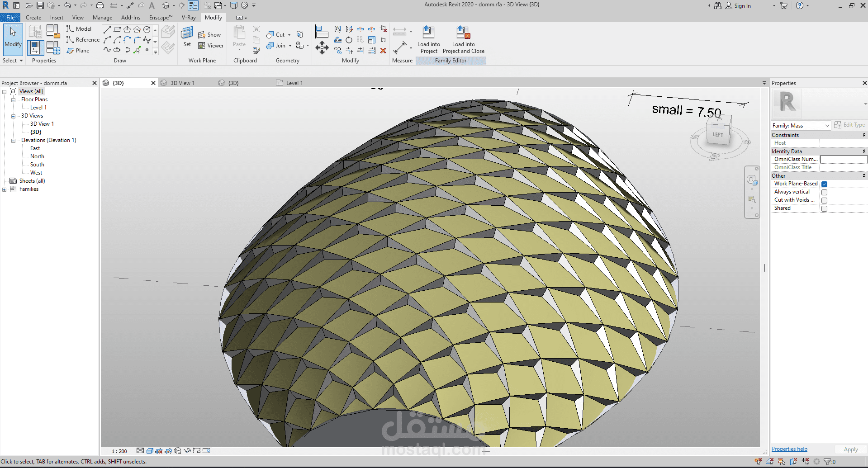Switch to the Level 1 view tab
The width and height of the screenshot is (868, 468).
pos(294,83)
